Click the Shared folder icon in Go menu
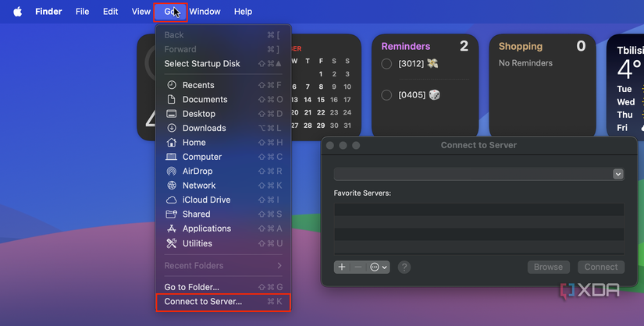Viewport: 644px width, 326px height. point(171,214)
